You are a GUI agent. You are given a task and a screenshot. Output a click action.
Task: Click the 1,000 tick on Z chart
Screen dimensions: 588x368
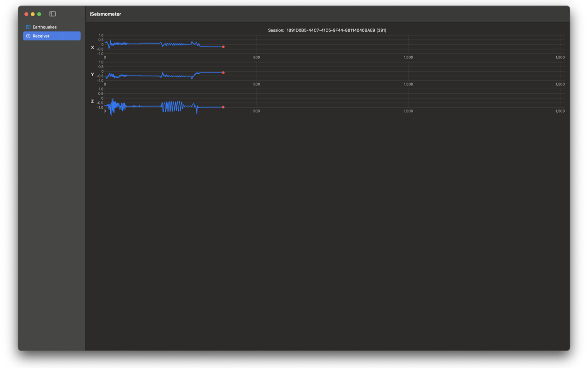tap(408, 111)
